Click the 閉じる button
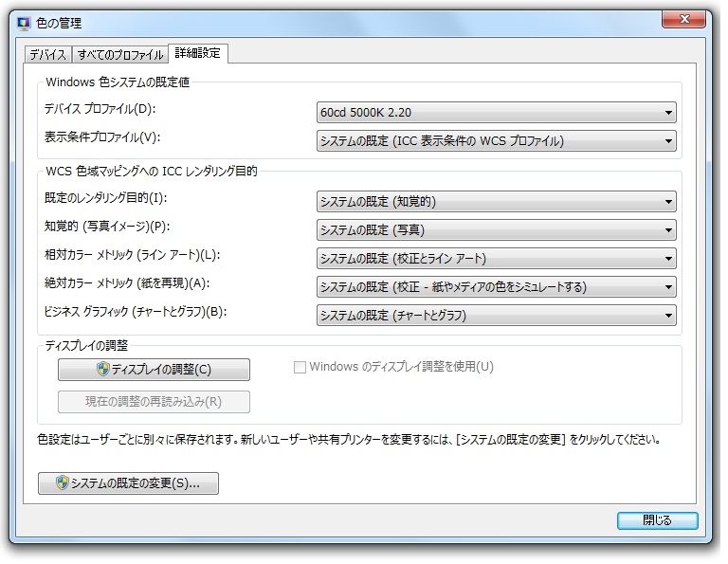The image size is (728, 564). pos(657,520)
